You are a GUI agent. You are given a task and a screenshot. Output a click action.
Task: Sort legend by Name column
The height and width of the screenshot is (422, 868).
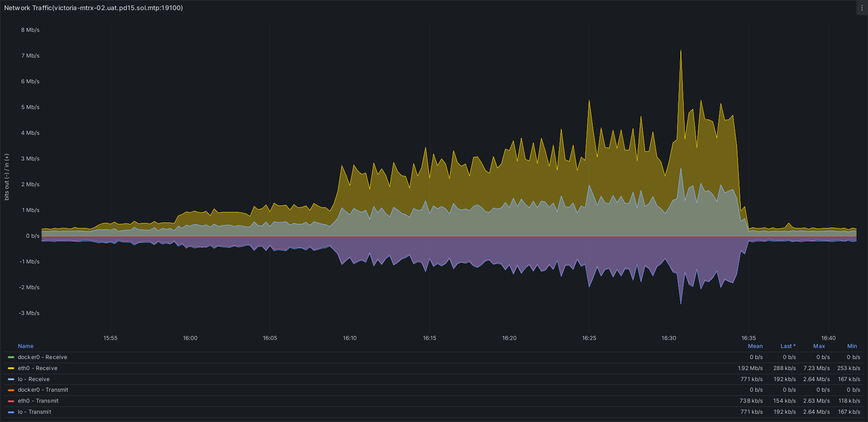pyautogui.click(x=26, y=346)
